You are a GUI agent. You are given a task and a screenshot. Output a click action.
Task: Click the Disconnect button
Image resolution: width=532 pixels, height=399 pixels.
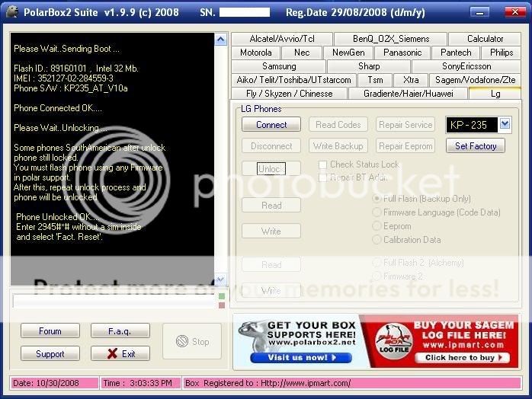(271, 146)
